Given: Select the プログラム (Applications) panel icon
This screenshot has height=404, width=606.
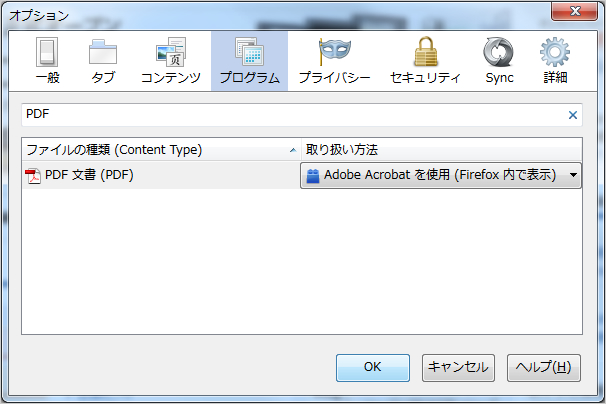Looking at the screenshot, I should tap(249, 51).
